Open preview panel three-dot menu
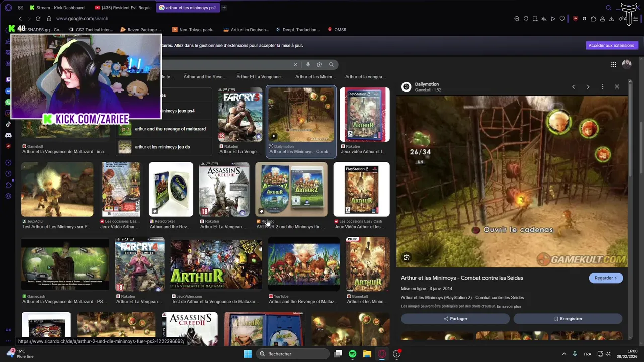This screenshot has width=644, height=362. pos(602,87)
